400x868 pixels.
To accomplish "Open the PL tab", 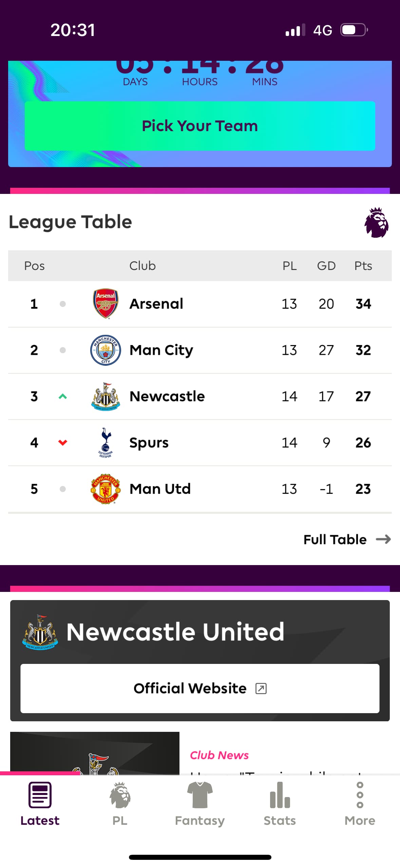I will coord(120,804).
